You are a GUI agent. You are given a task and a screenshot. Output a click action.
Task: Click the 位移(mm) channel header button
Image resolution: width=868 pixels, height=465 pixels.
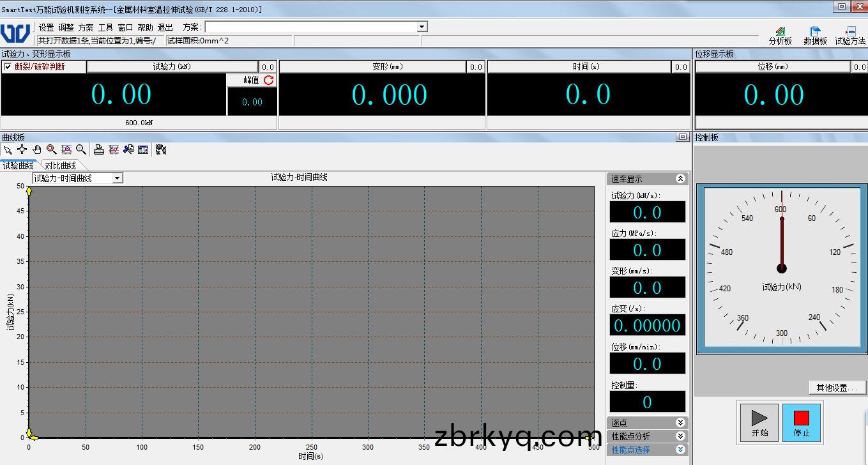point(773,66)
